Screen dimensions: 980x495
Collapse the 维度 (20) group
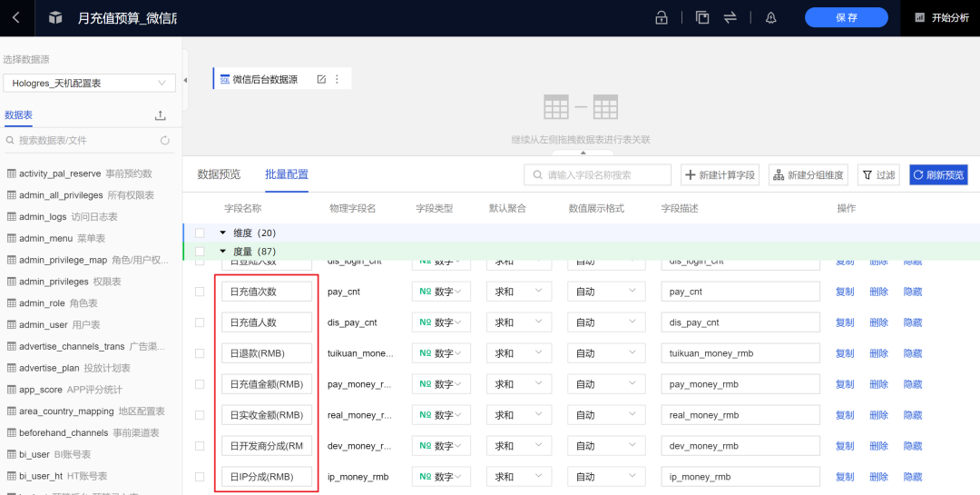coord(223,233)
